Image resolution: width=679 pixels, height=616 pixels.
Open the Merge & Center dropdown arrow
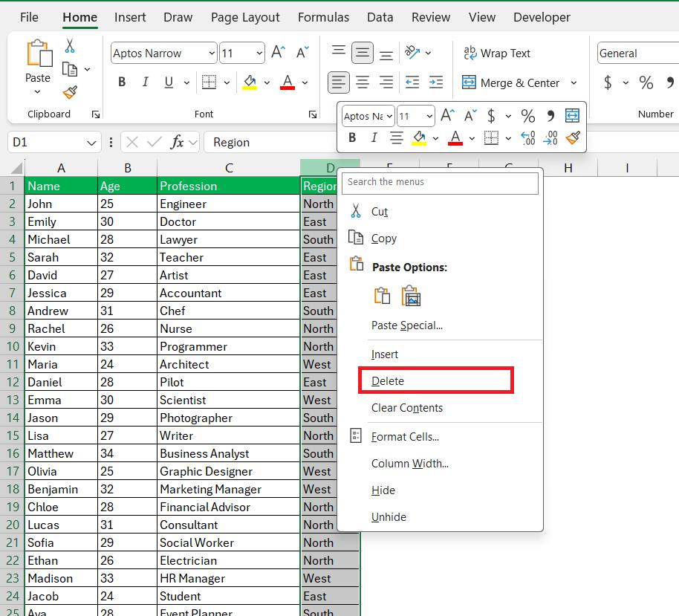[574, 83]
